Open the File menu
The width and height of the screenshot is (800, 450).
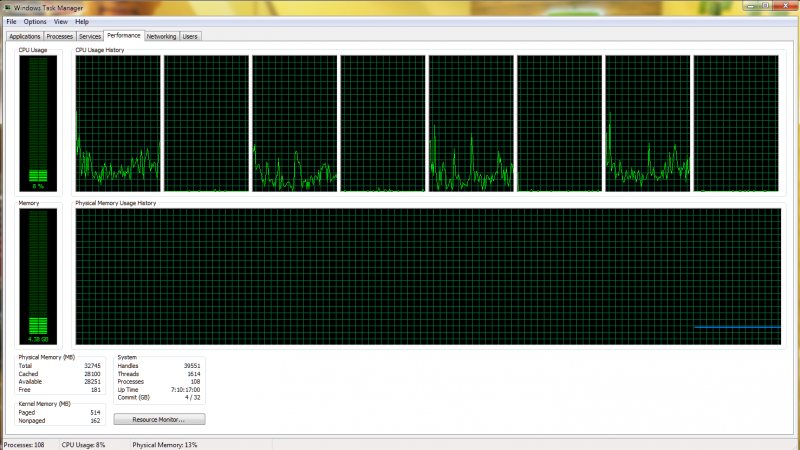(11, 22)
